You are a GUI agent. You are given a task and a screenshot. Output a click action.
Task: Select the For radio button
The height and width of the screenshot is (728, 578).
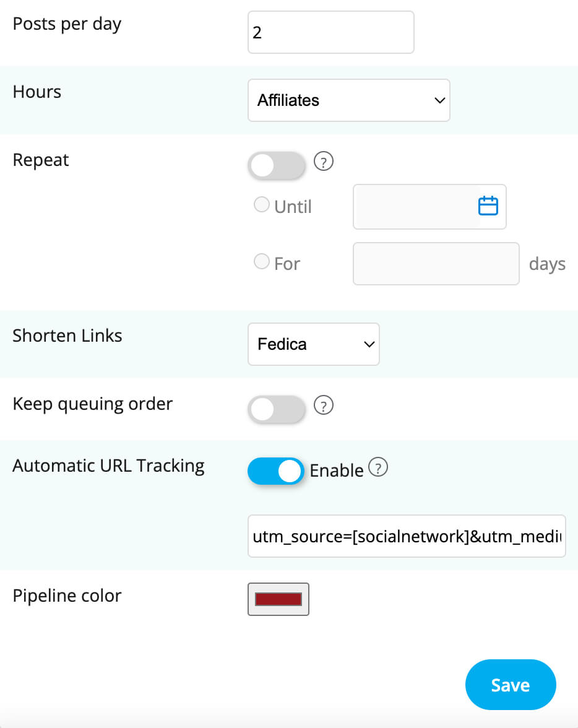tap(262, 262)
